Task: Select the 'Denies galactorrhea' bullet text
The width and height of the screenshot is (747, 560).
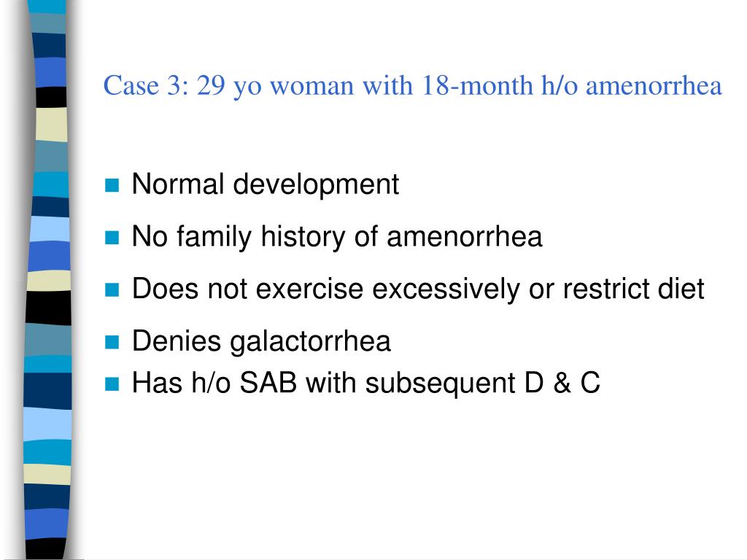Action: (x=262, y=341)
